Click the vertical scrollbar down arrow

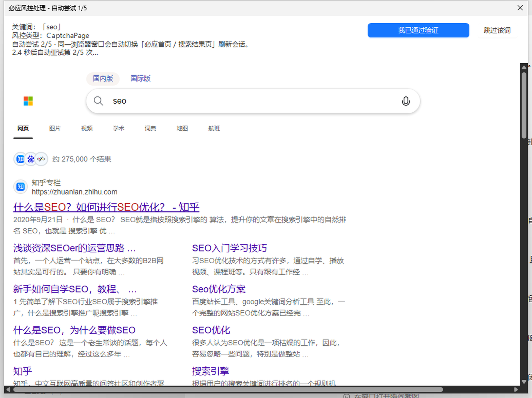[524, 382]
